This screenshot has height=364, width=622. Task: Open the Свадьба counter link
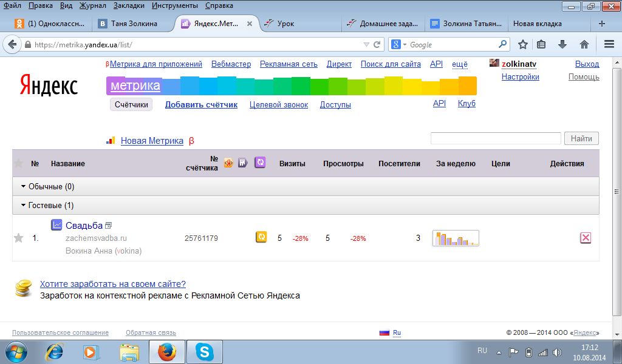(84, 225)
